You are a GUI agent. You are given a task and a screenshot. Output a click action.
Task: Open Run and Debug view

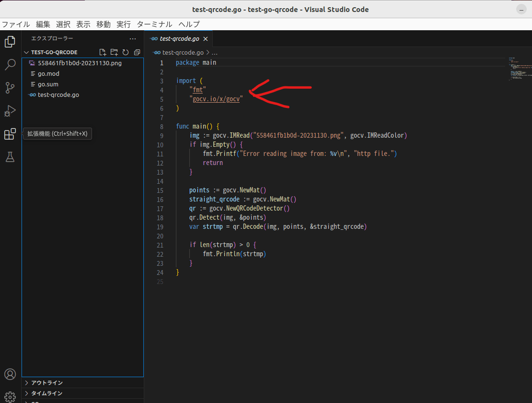pos(10,111)
